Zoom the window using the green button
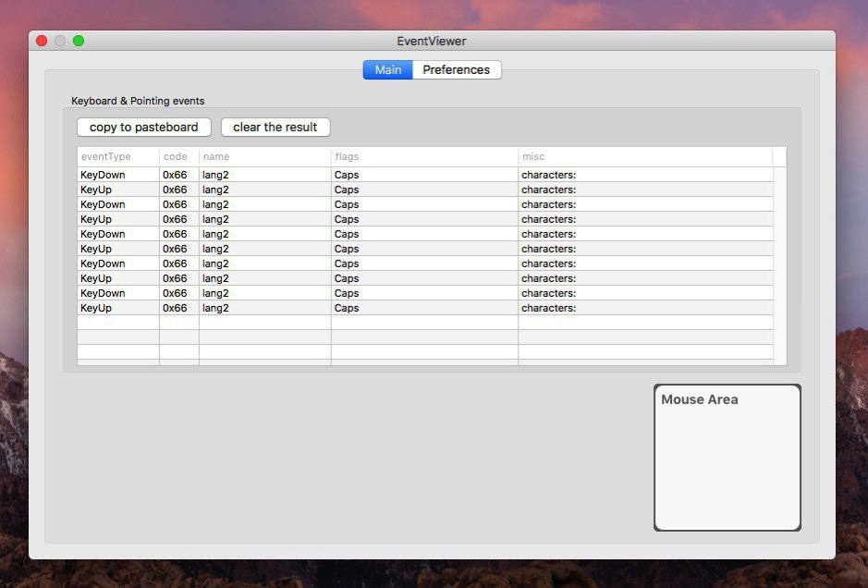 79,41
